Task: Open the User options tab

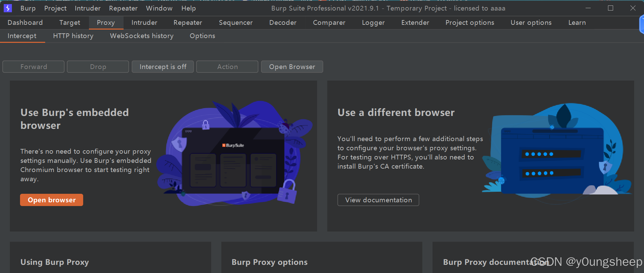Action: pos(531,22)
